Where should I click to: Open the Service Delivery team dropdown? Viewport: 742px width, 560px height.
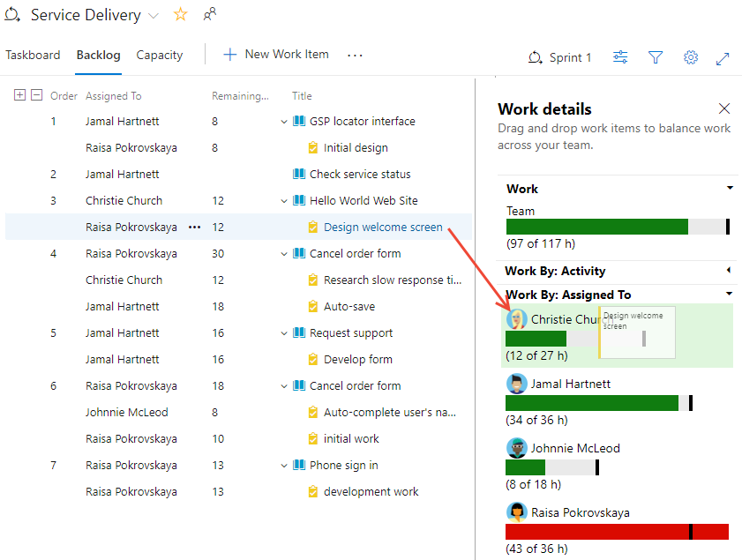(x=154, y=14)
